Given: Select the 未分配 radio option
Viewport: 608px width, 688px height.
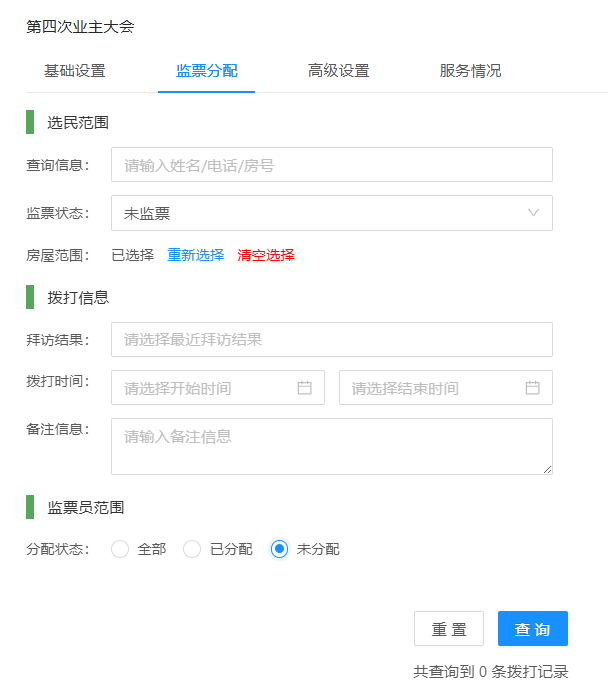Looking at the screenshot, I should [x=280, y=549].
